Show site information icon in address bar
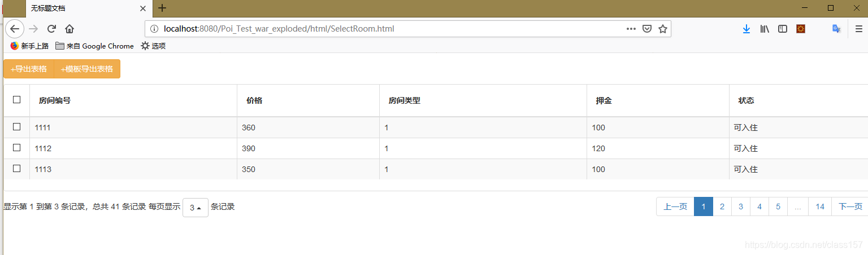The height and width of the screenshot is (255, 868). click(x=154, y=29)
